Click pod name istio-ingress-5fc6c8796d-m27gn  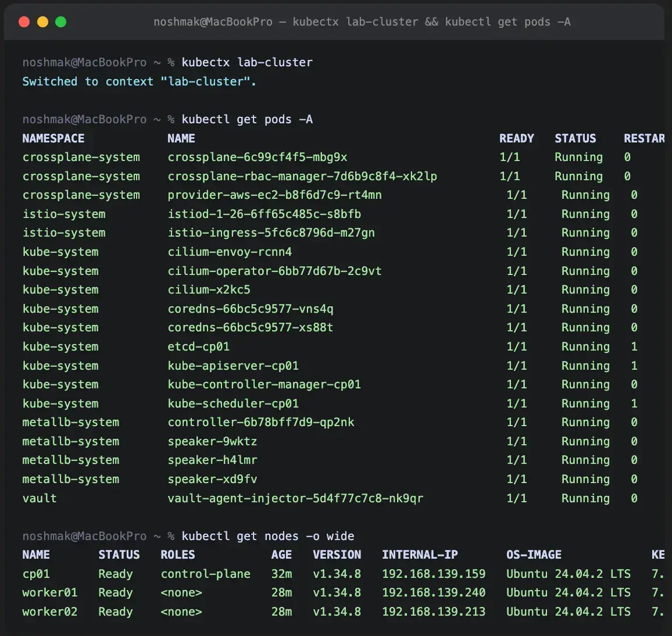[x=271, y=233]
